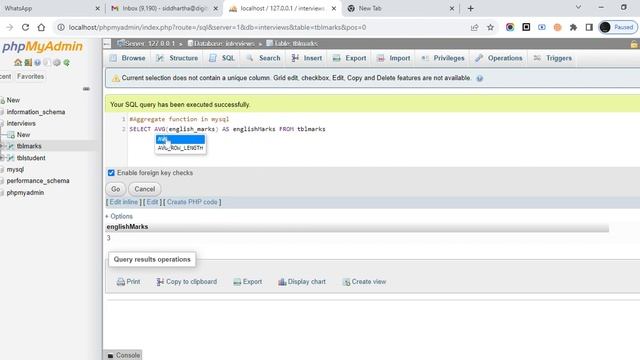Viewport: 640px width, 360px height.
Task: Open Favorites tab in navigation panel
Action: pos(30,76)
